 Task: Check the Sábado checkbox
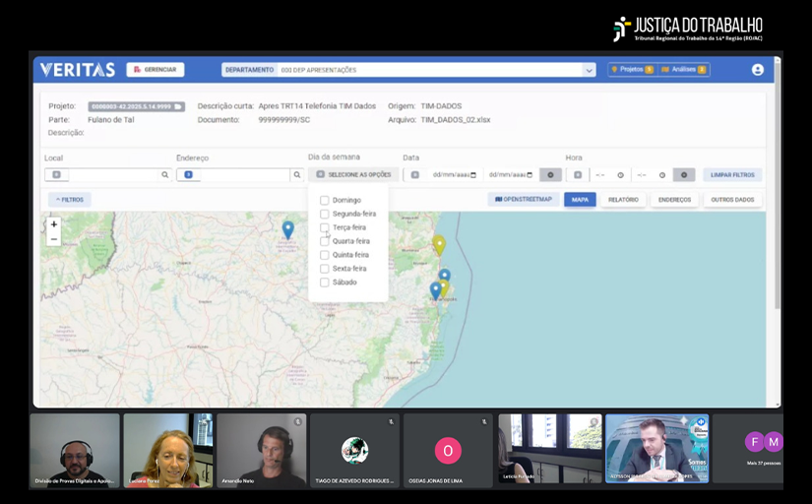[324, 283]
